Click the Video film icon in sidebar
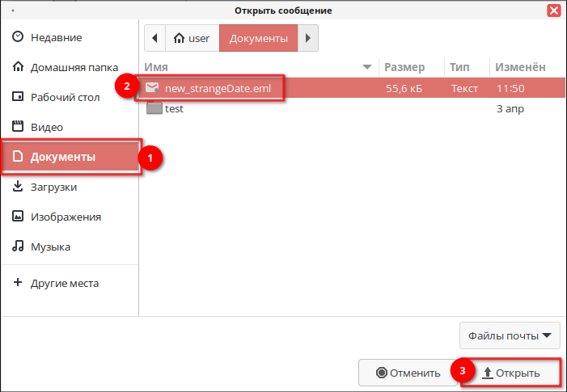The height and width of the screenshot is (392, 567). 18,127
